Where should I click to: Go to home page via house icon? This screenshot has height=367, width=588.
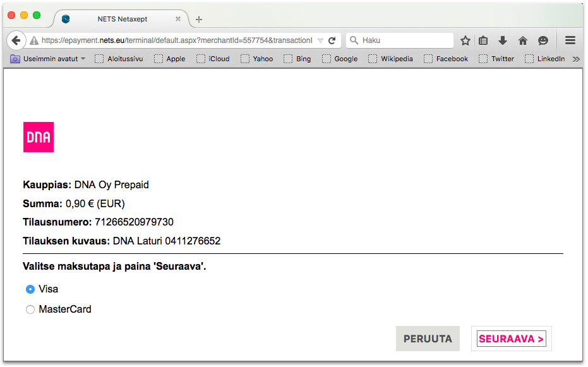coord(522,40)
